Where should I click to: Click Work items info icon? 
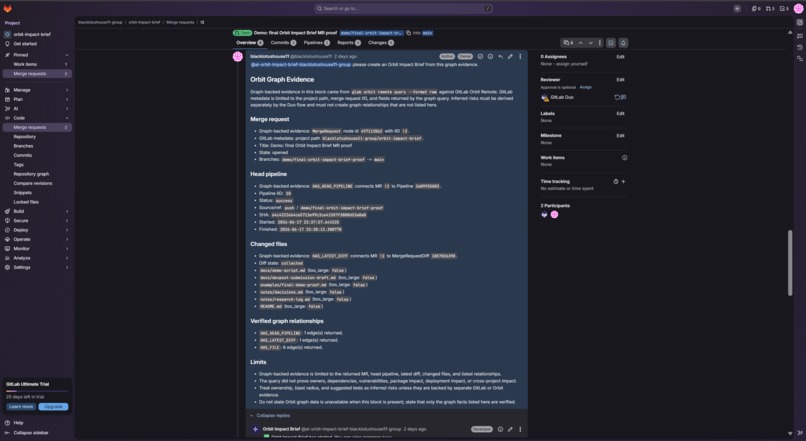(625, 158)
